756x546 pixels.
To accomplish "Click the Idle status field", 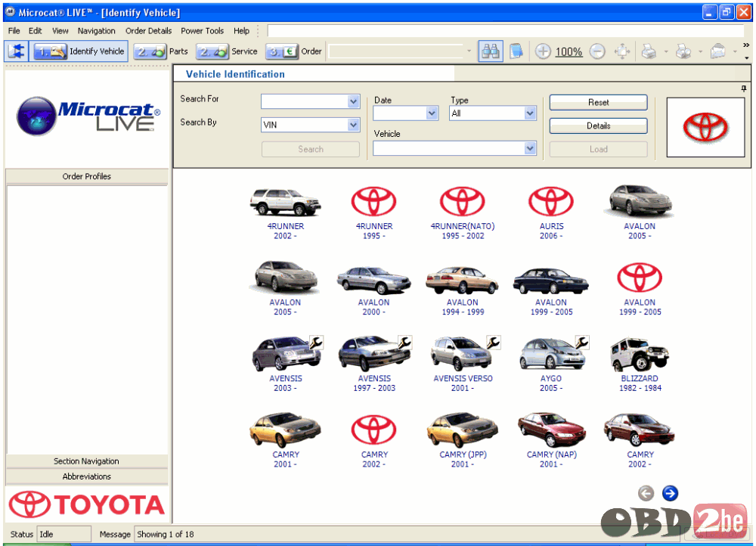I will click(x=64, y=535).
